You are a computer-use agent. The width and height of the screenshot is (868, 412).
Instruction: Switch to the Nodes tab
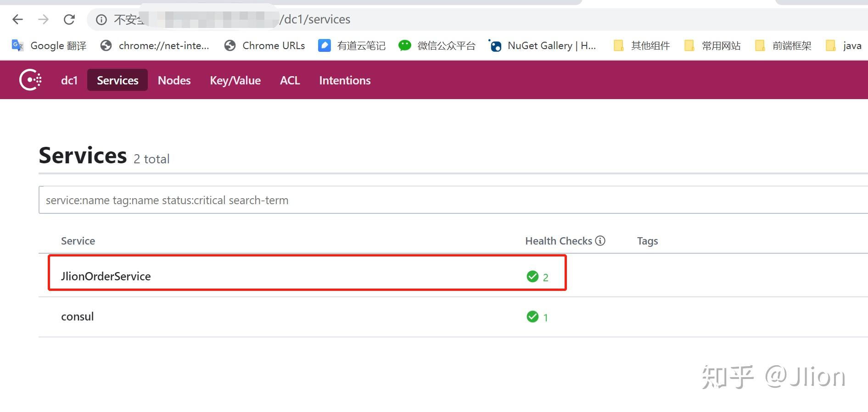174,80
